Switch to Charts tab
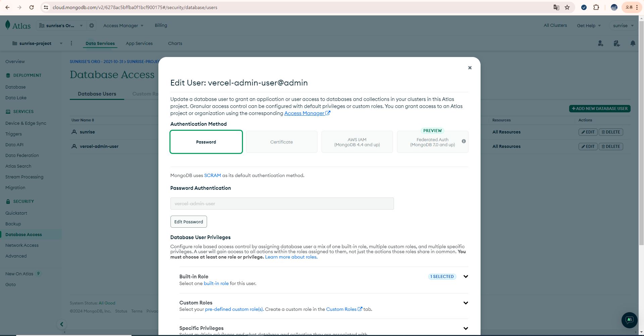 (175, 43)
